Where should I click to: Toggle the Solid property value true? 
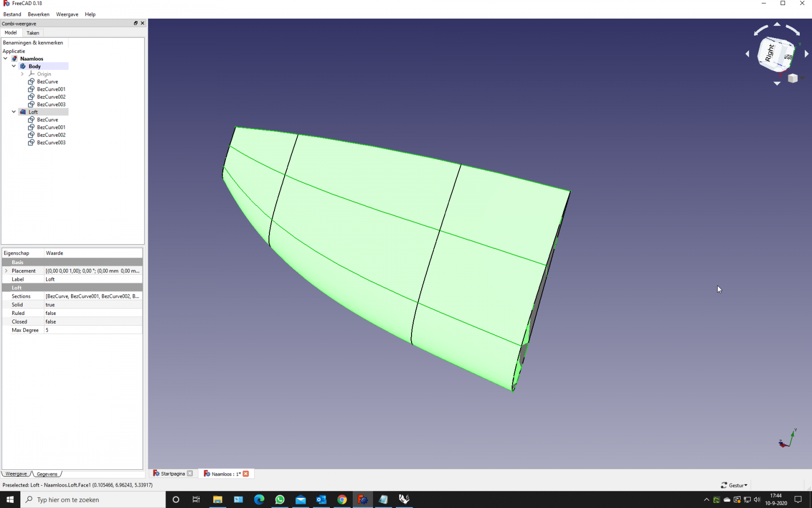(x=93, y=305)
